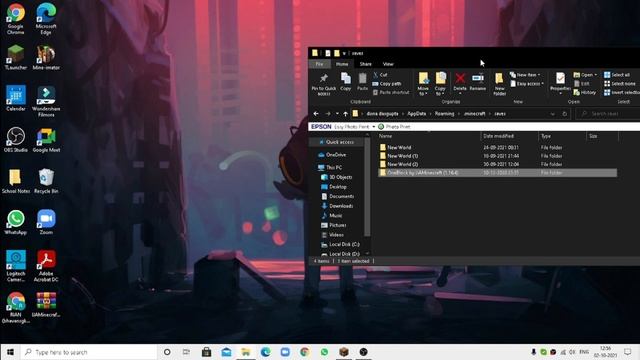
Task: Open Recycle Bin on desktop
Action: 46,181
